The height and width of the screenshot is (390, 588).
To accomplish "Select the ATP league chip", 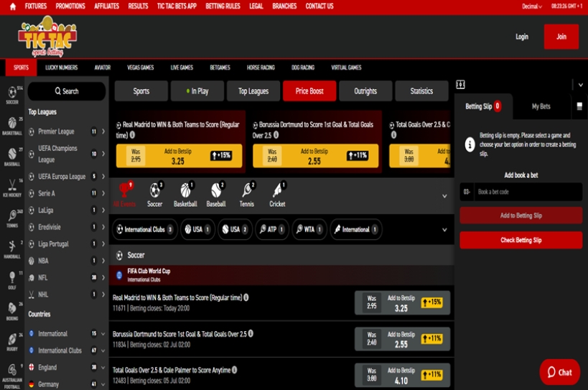I will click(272, 230).
